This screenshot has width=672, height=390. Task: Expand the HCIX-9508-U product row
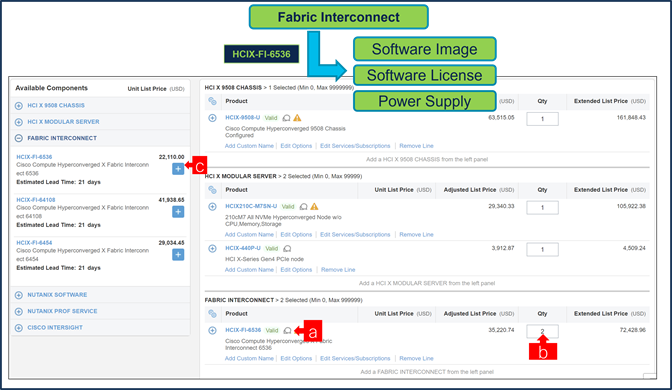click(212, 117)
